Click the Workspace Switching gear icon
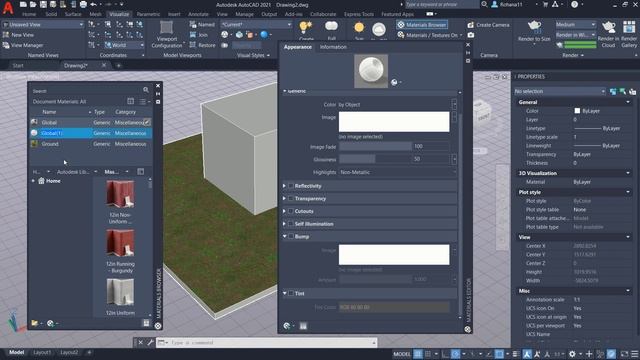Viewport: 640px width, 360px height. click(x=572, y=354)
